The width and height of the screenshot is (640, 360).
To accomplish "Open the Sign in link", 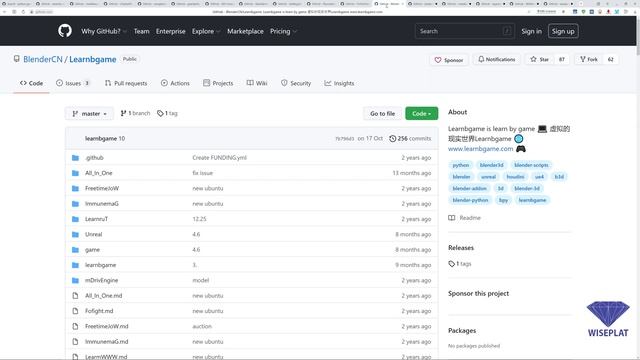I will point(531,31).
